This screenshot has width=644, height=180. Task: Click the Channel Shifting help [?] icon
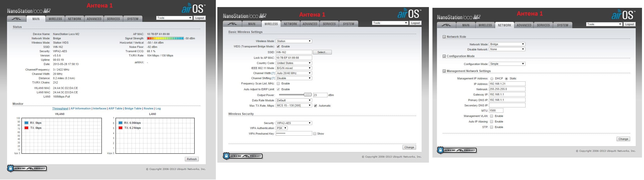[273, 78]
